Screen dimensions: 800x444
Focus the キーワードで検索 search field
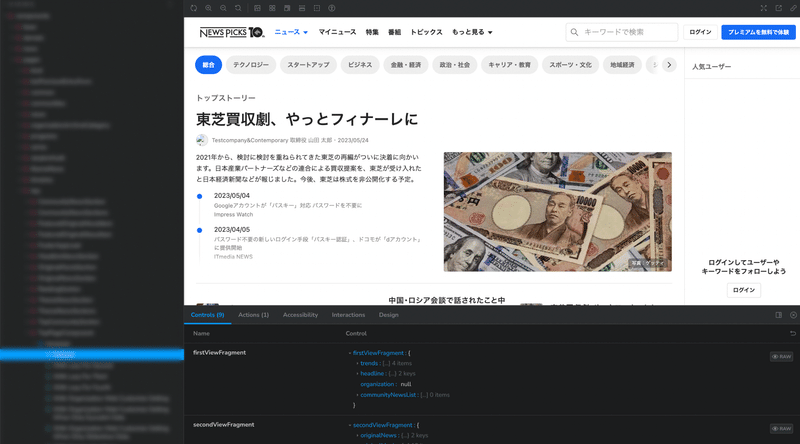621,32
